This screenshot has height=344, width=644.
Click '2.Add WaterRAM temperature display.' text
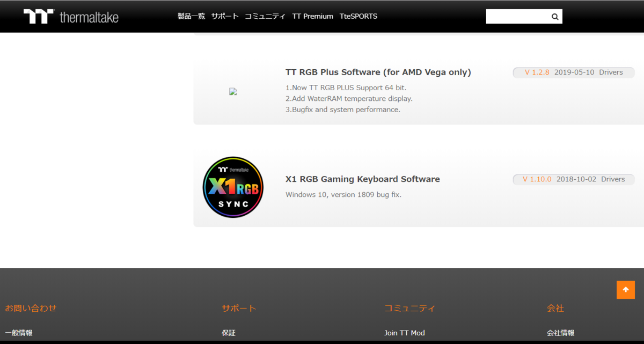(x=349, y=99)
